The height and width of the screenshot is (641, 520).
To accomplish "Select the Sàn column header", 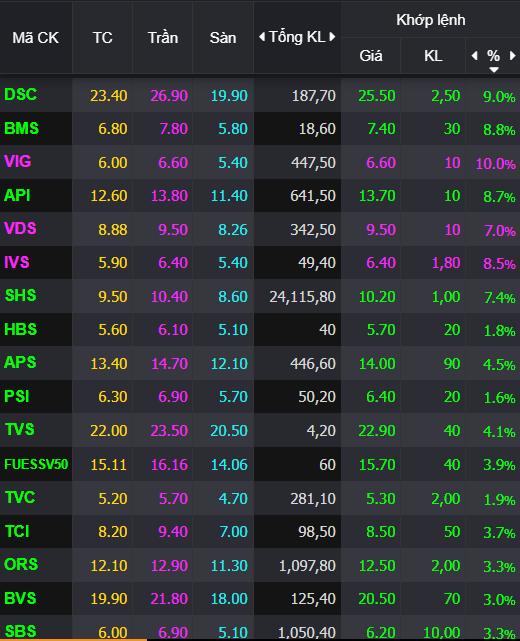I will point(223,38).
